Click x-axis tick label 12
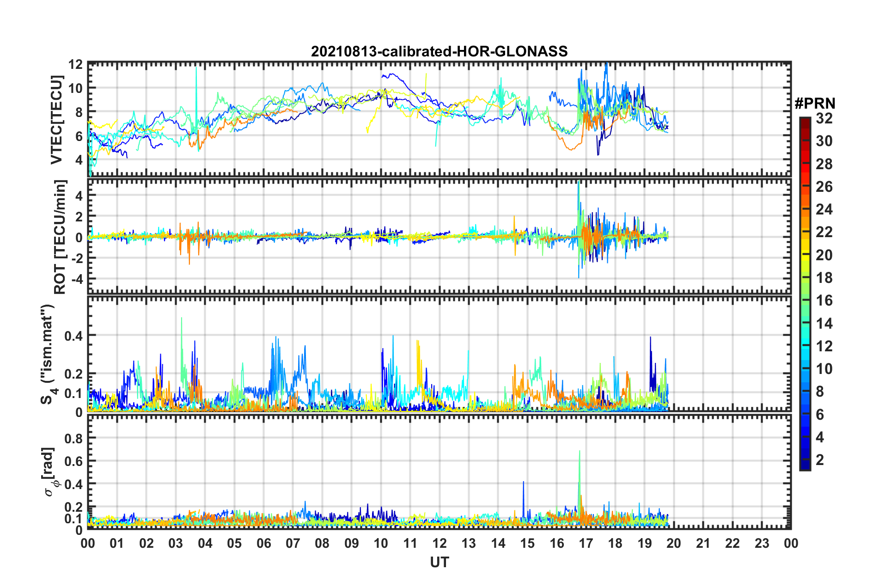 pyautogui.click(x=439, y=543)
